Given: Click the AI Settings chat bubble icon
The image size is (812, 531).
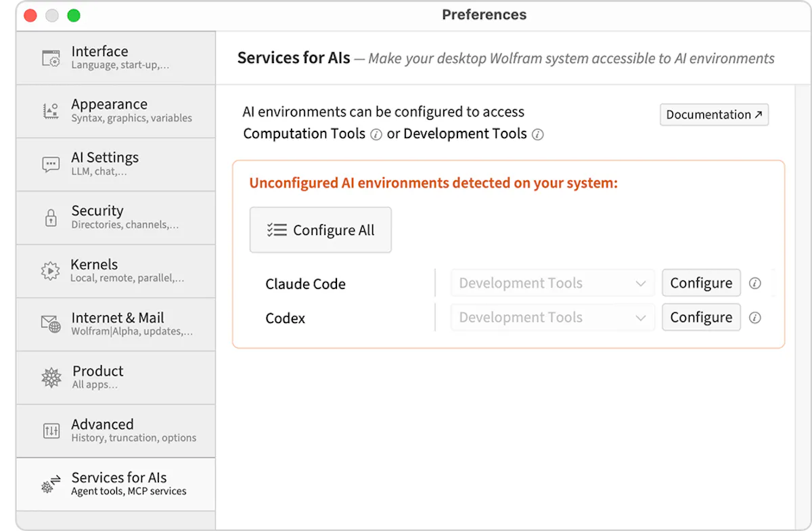Looking at the screenshot, I should click(51, 165).
